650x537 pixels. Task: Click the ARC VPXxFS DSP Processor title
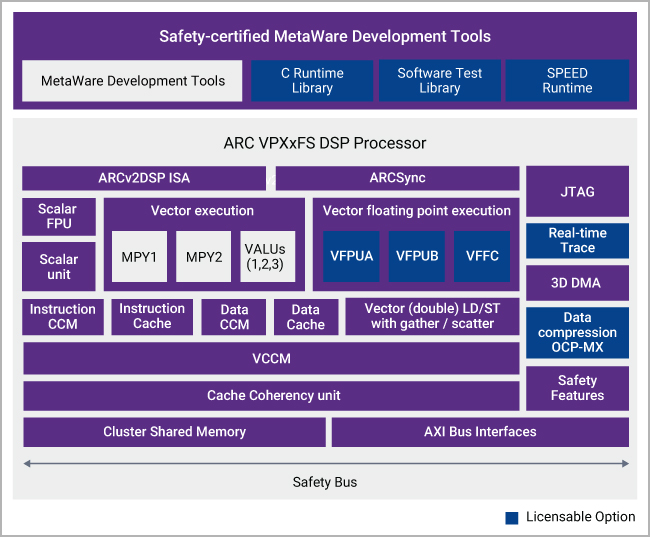[x=325, y=143]
